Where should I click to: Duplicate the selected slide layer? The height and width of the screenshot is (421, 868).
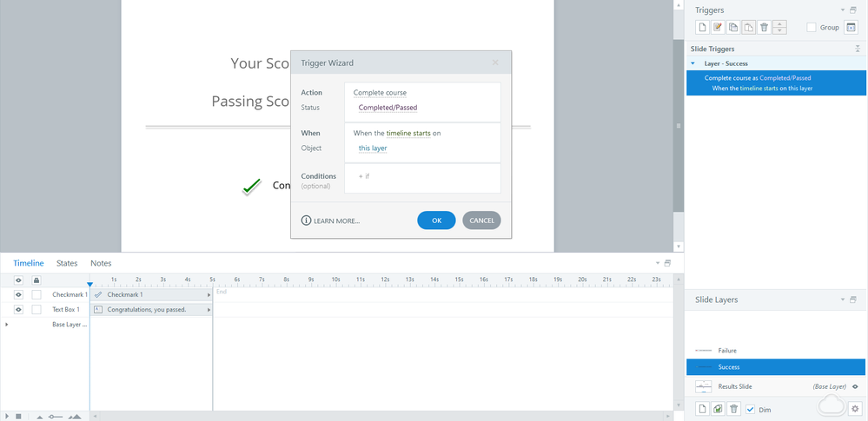(x=718, y=409)
